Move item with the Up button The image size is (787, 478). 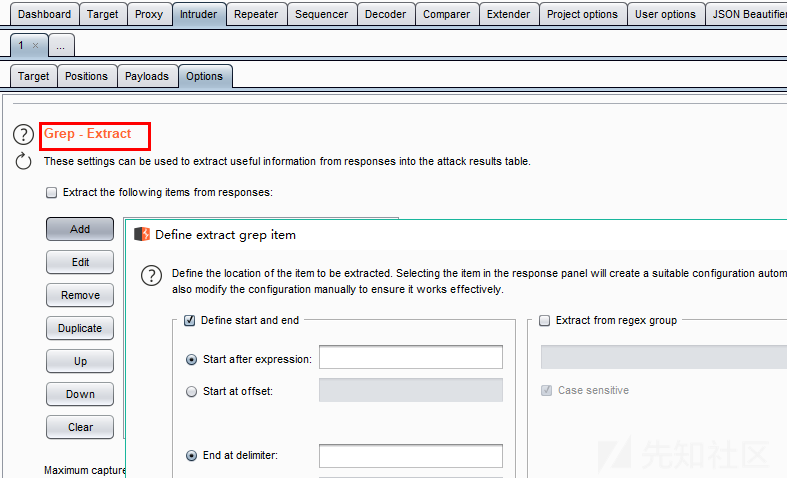pos(80,362)
